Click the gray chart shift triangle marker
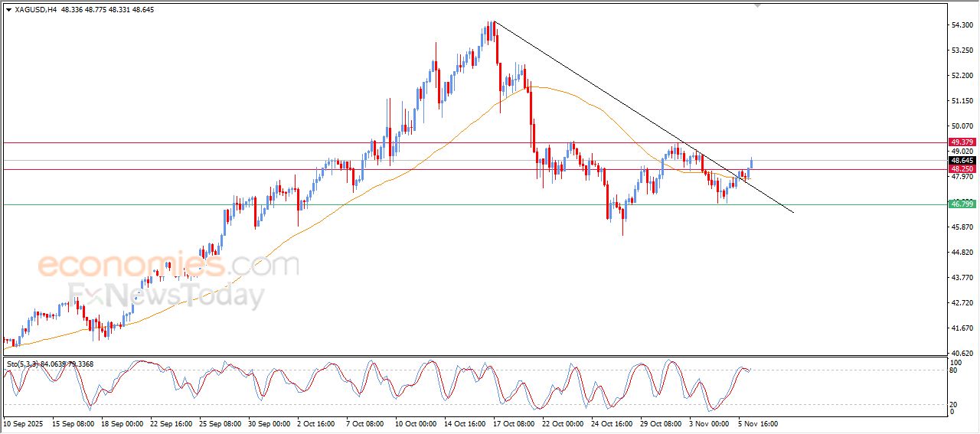This screenshot has height=434, width=980. (x=758, y=5)
